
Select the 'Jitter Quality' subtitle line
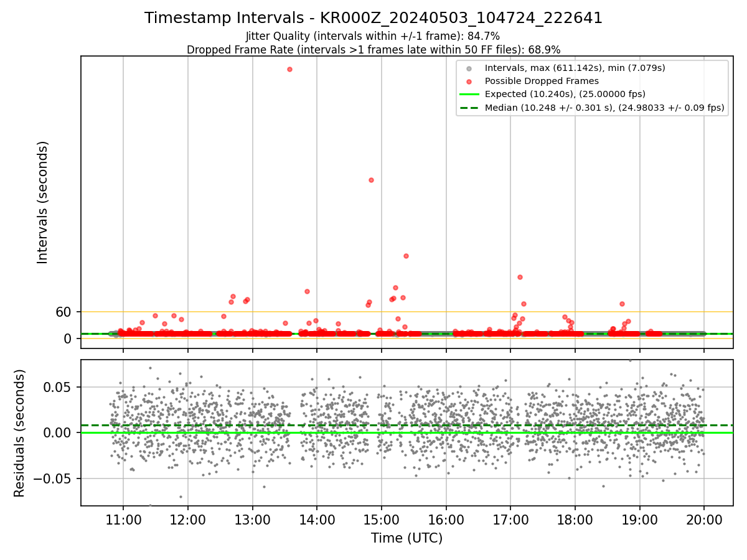pyautogui.click(x=373, y=37)
